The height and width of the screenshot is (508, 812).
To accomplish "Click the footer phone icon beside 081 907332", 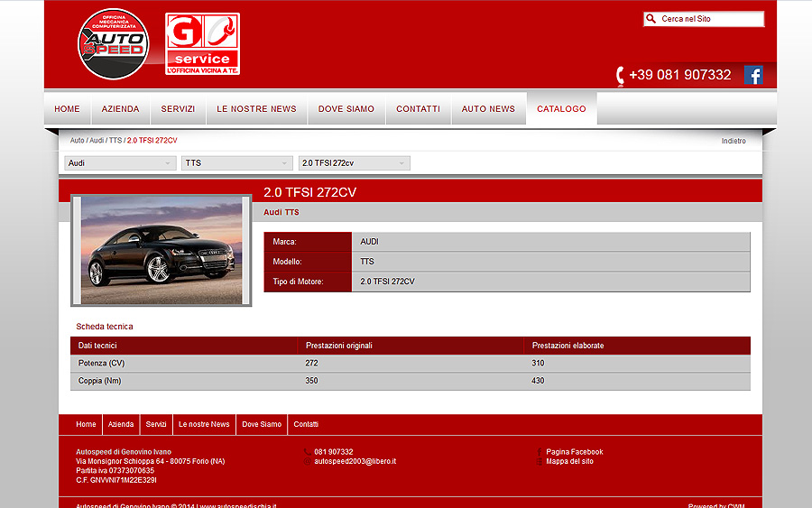I will 308,452.
